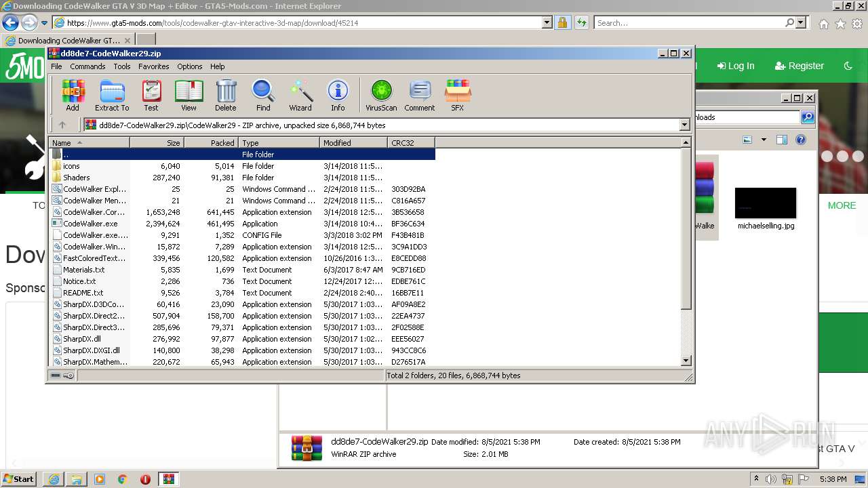Open the Options menu

pyautogui.click(x=190, y=66)
